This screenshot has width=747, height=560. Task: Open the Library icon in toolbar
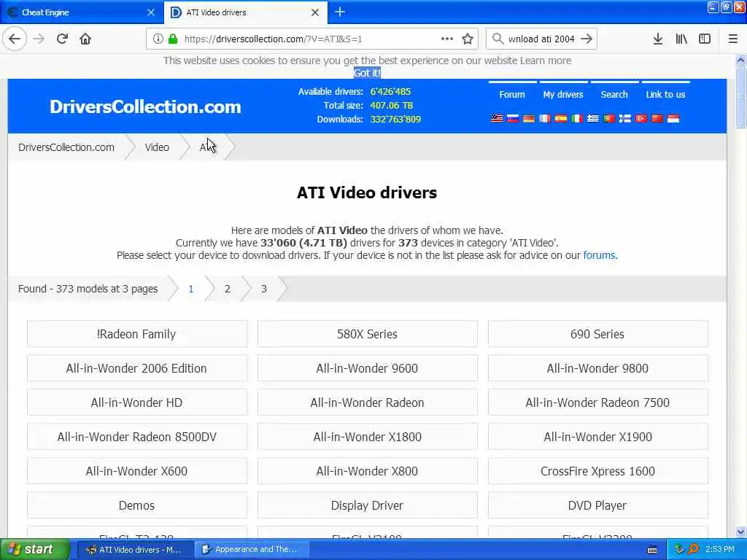click(681, 39)
